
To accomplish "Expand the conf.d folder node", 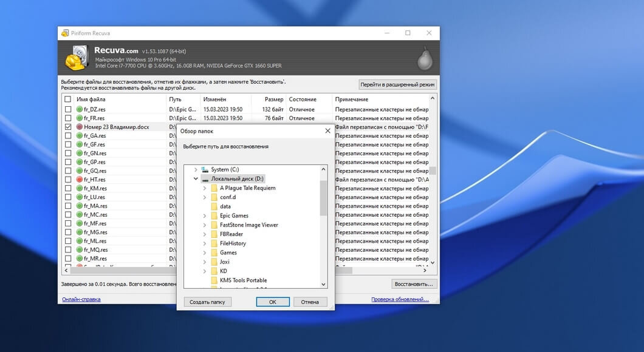I will point(205,197).
